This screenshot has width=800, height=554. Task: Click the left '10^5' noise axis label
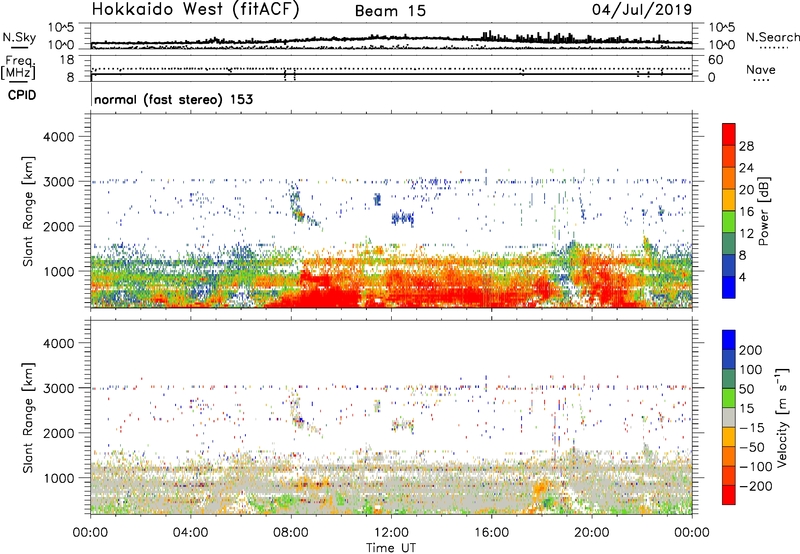(x=61, y=27)
